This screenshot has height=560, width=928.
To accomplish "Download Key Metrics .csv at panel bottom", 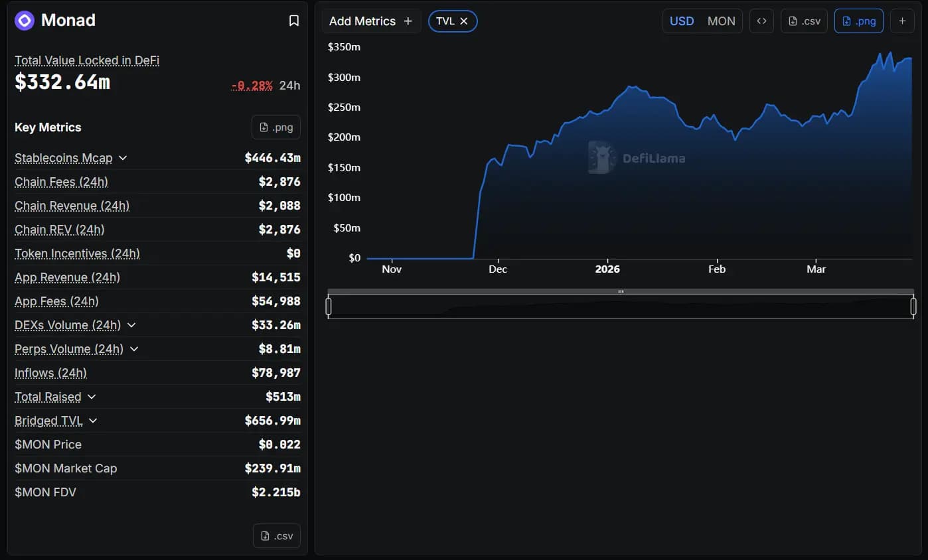I will pyautogui.click(x=277, y=535).
